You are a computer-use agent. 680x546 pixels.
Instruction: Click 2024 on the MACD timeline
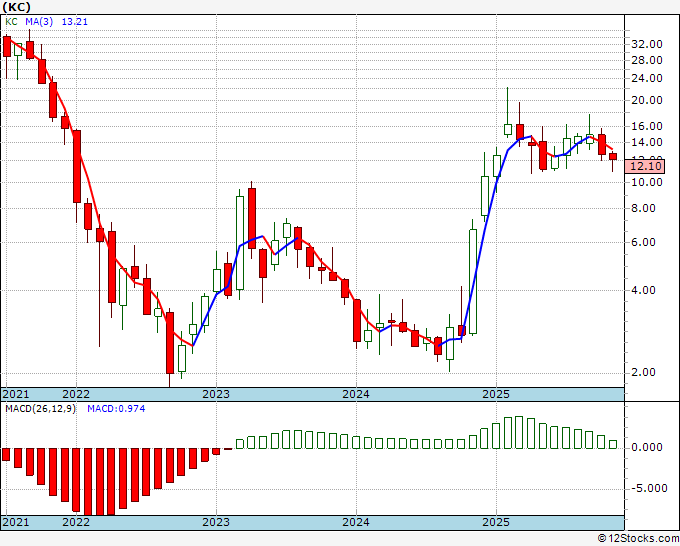pyautogui.click(x=356, y=522)
